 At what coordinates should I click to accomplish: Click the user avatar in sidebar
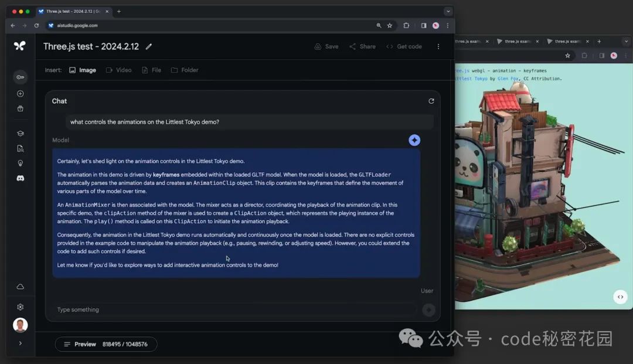click(x=20, y=325)
